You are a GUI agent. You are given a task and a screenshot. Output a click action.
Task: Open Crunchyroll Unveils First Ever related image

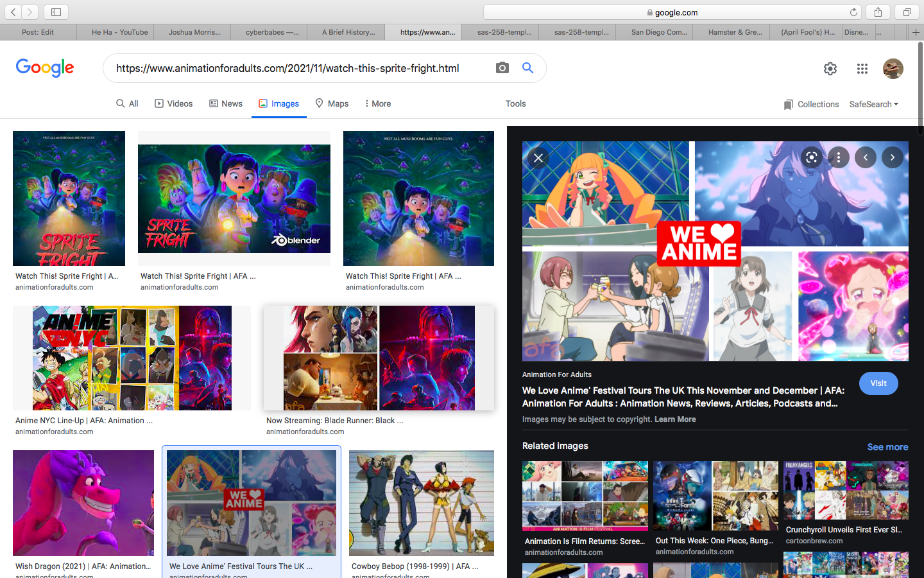point(846,490)
